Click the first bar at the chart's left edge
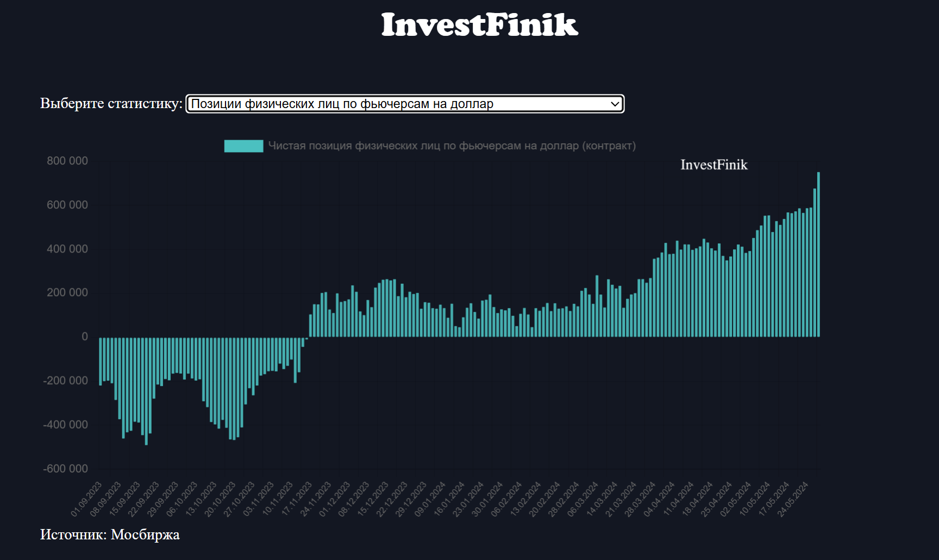Image resolution: width=939 pixels, height=560 pixels. 101,361
